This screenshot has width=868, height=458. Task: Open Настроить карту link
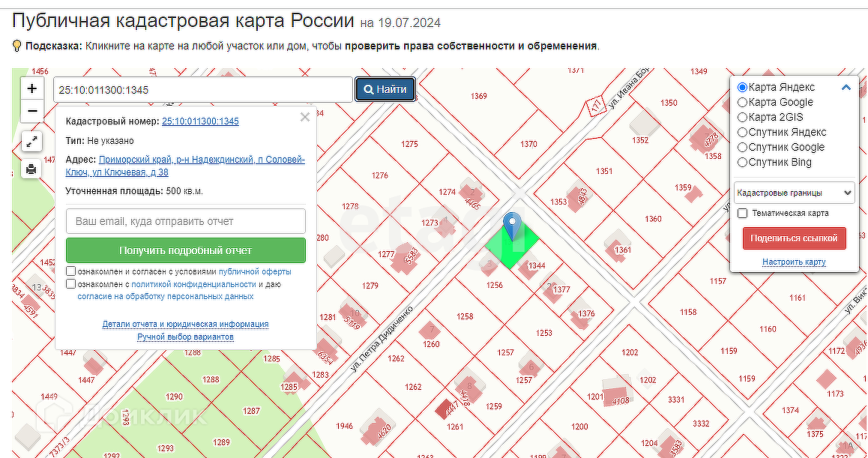tap(794, 262)
